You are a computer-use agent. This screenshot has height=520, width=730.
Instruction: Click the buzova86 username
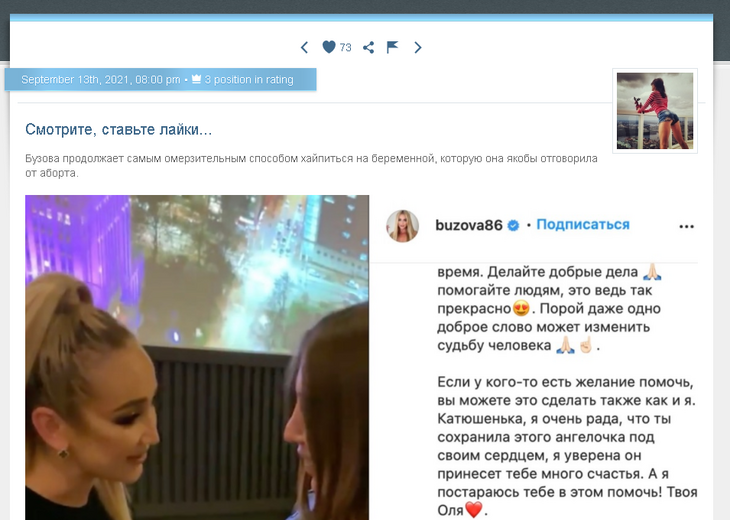pyautogui.click(x=469, y=226)
